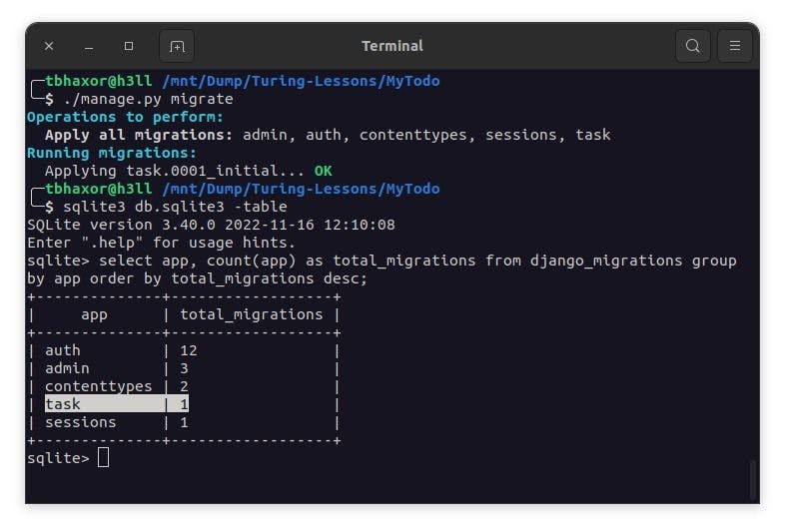Click the second '/mnt/Dump/Turing-Lessons/MyTodo' path
Screen dimensions: 785x532
tap(301, 189)
